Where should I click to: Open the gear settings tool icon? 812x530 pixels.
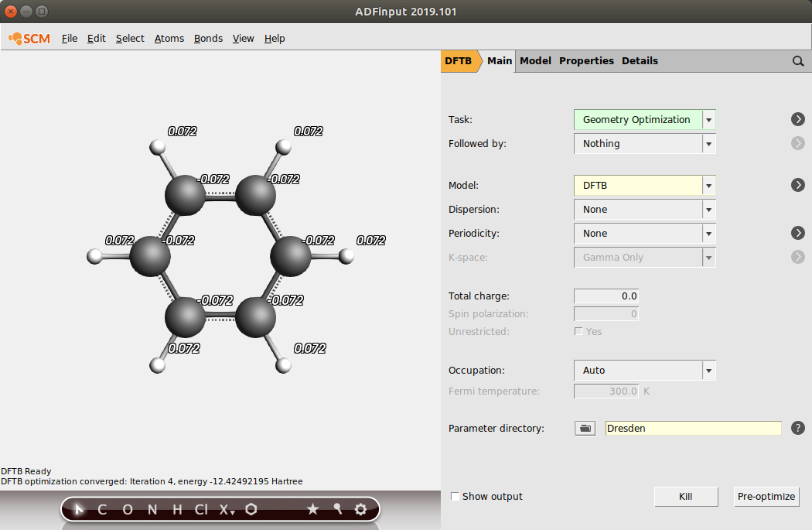click(x=361, y=509)
